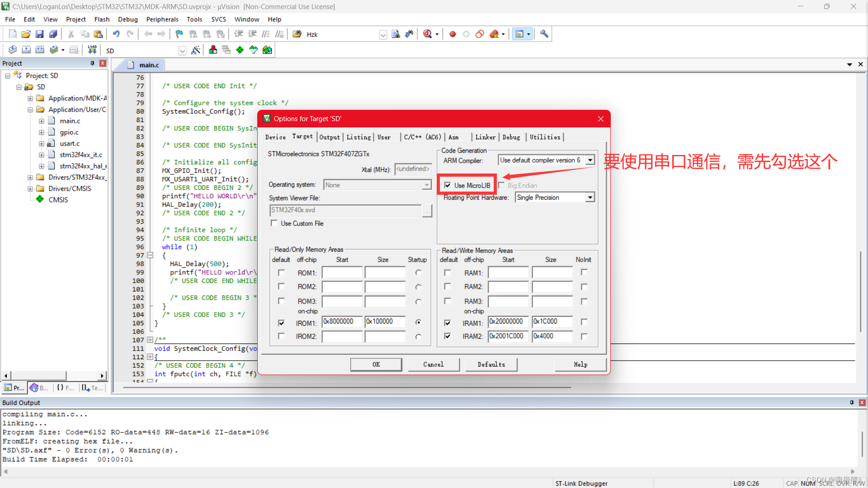Enable the Use Custom File checkbox
The height and width of the screenshot is (488, 868).
pos(274,223)
